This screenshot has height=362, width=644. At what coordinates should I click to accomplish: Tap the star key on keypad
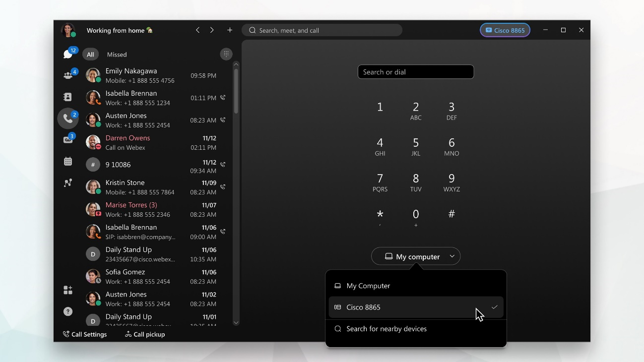coord(380,217)
